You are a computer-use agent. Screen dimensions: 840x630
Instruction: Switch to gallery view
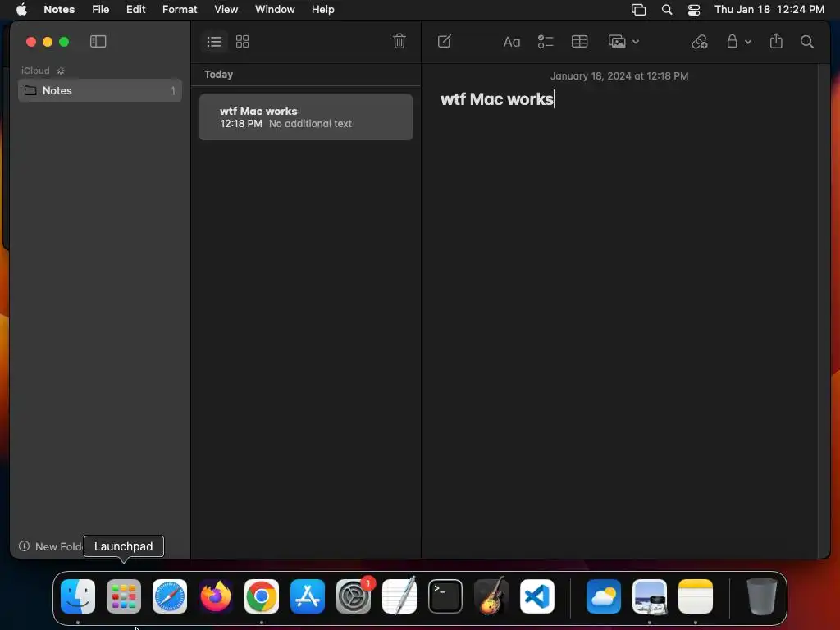pyautogui.click(x=243, y=41)
